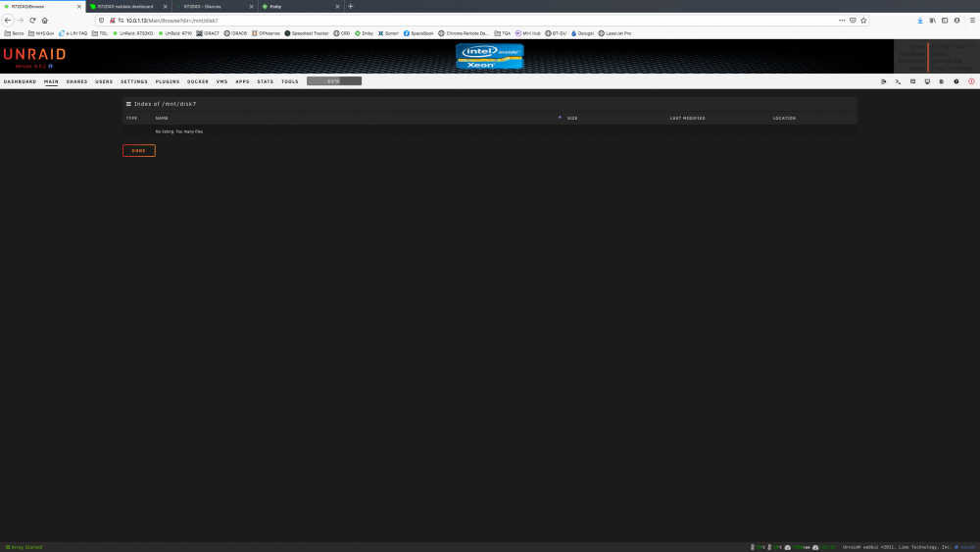Click the Done button
The image size is (980, 552).
pos(139,151)
